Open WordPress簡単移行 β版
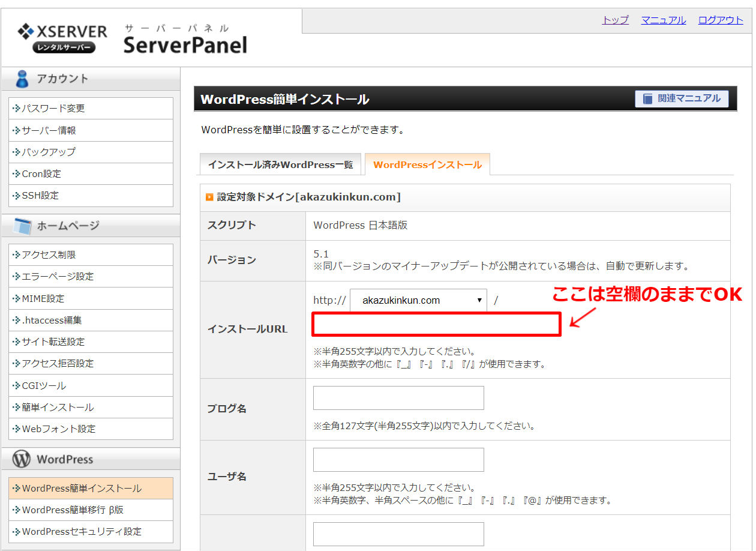756x551 pixels. (91, 510)
